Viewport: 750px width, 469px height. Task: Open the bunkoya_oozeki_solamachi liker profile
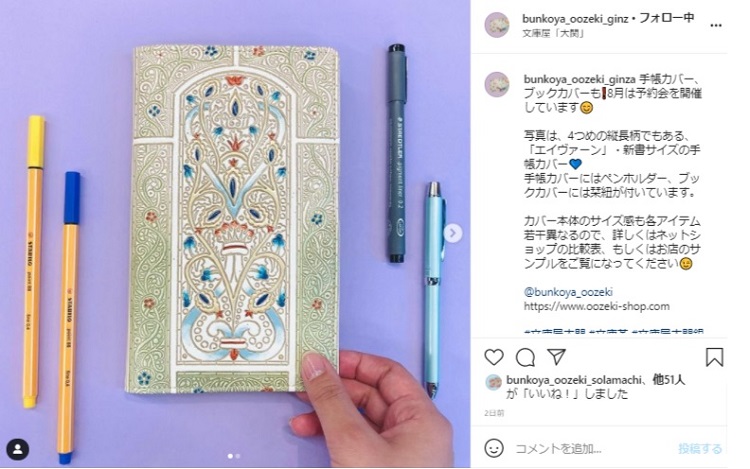point(574,380)
